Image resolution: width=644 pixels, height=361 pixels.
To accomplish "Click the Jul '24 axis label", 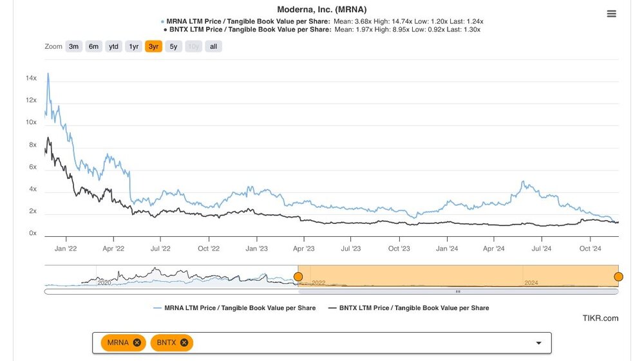I will 542,248.
